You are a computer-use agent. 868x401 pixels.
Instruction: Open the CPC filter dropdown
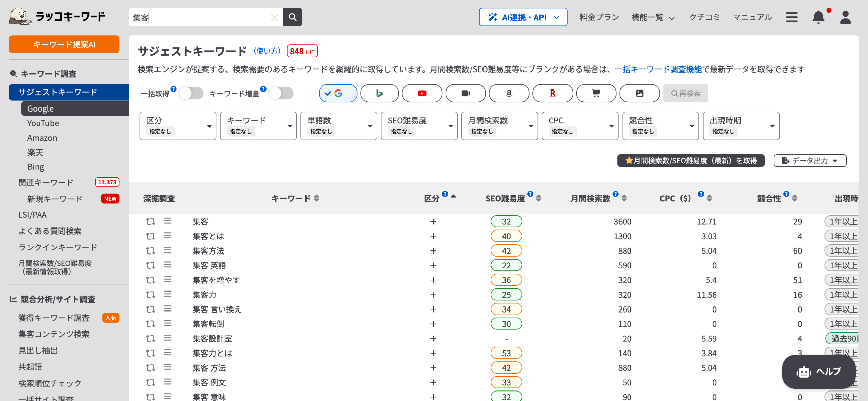tap(580, 126)
